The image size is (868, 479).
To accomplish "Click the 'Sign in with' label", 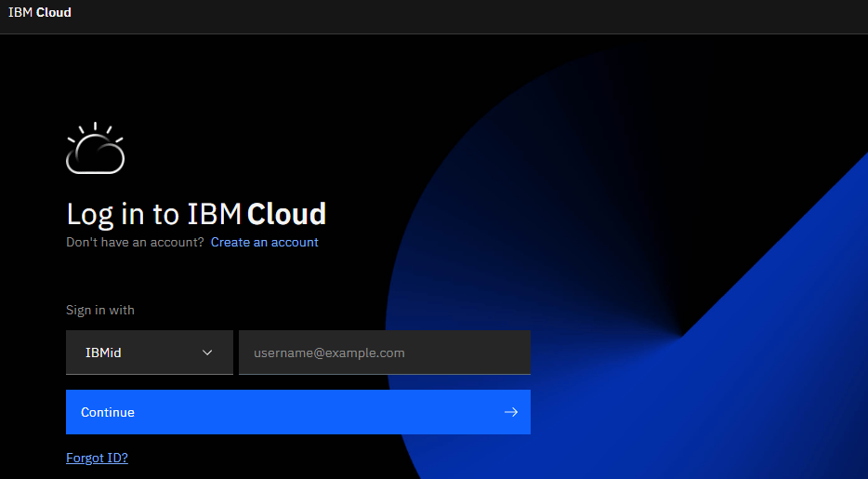I will 100,310.
